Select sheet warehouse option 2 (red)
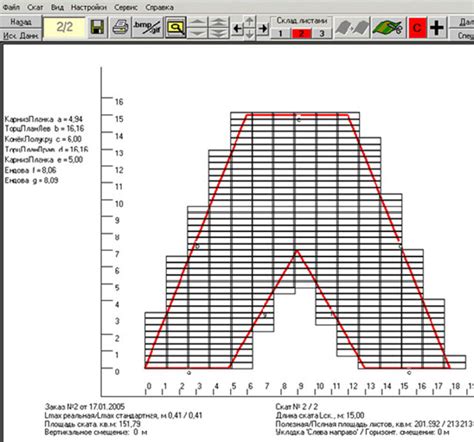The height and width of the screenshot is (442, 474). 301,33
